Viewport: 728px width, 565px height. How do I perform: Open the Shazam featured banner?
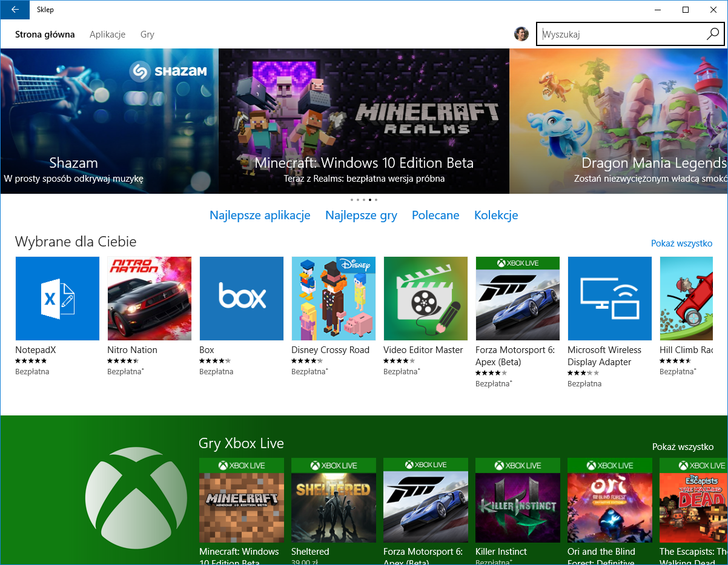pos(109,121)
